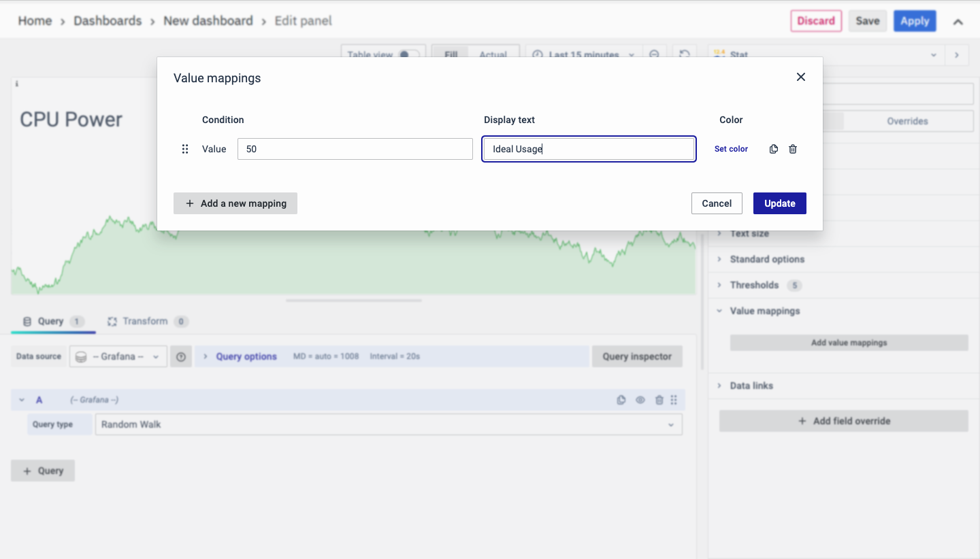Duplicate query A icon
The image size is (980, 559).
[x=621, y=400]
